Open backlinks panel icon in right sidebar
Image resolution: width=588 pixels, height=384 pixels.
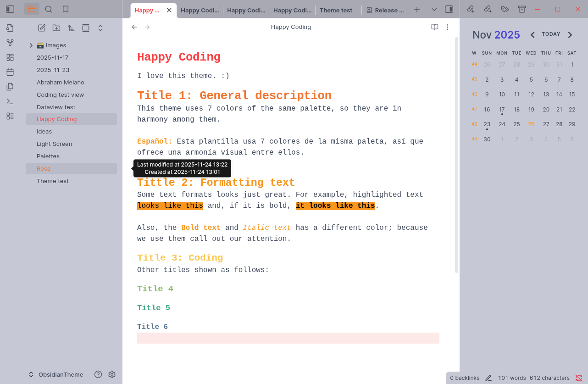click(471, 9)
